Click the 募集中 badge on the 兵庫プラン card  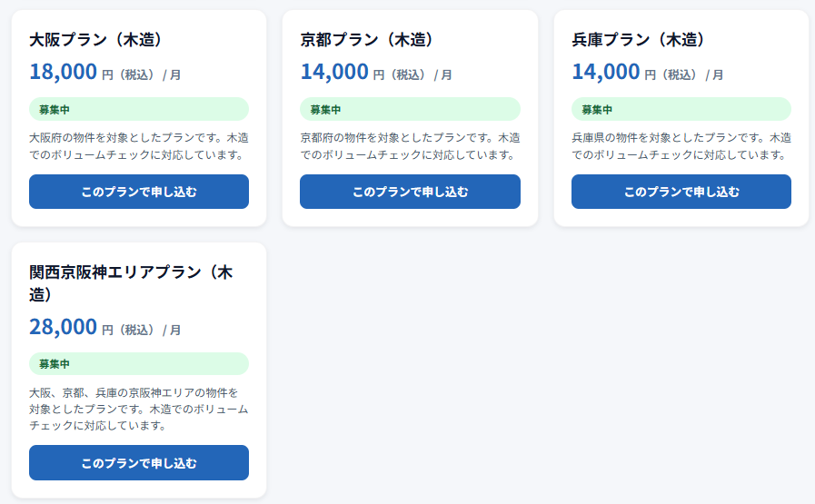pos(681,110)
